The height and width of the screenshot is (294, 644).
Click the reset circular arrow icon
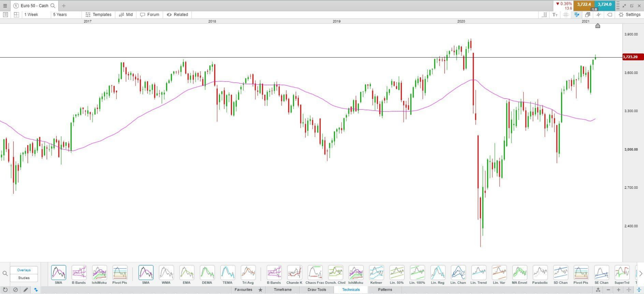coord(5,290)
